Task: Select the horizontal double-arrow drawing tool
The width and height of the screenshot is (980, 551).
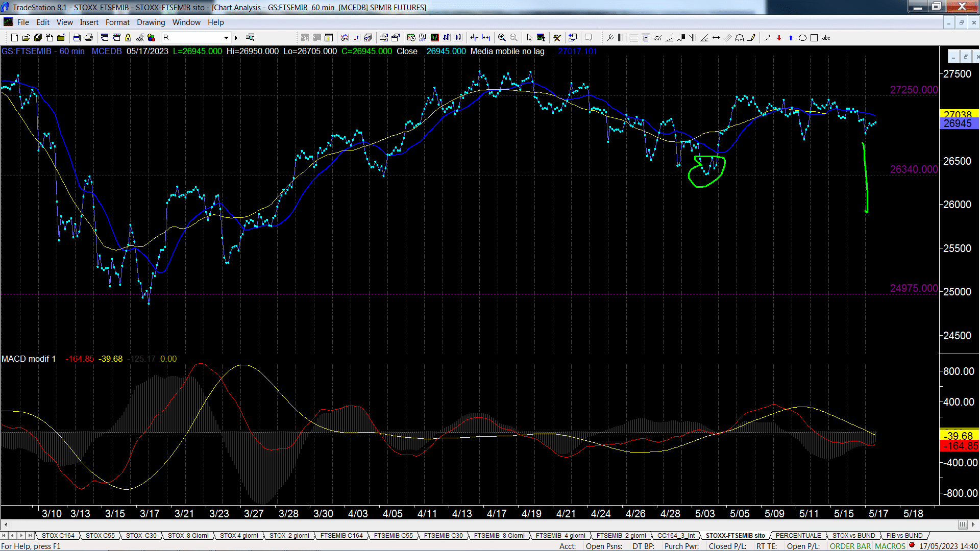Action: click(716, 37)
